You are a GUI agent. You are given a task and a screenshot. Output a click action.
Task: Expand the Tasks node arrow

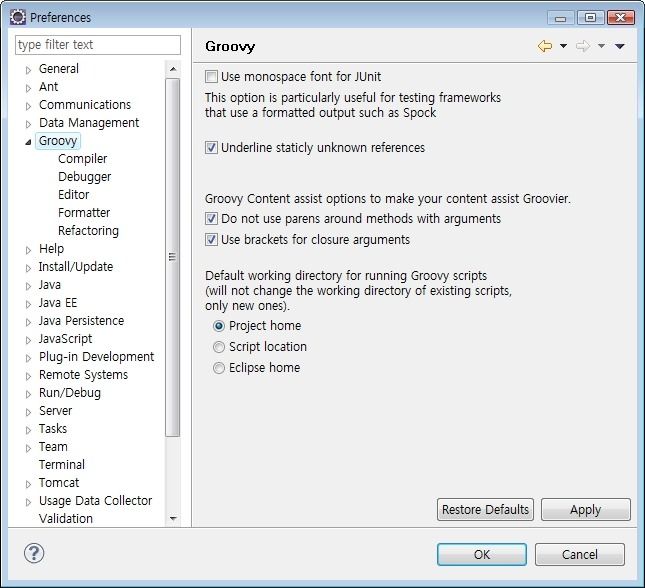(x=28, y=430)
